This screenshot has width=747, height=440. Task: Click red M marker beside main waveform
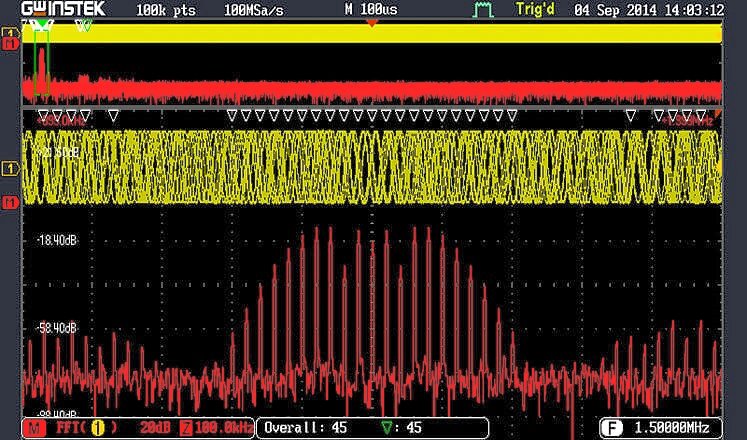tap(10, 203)
